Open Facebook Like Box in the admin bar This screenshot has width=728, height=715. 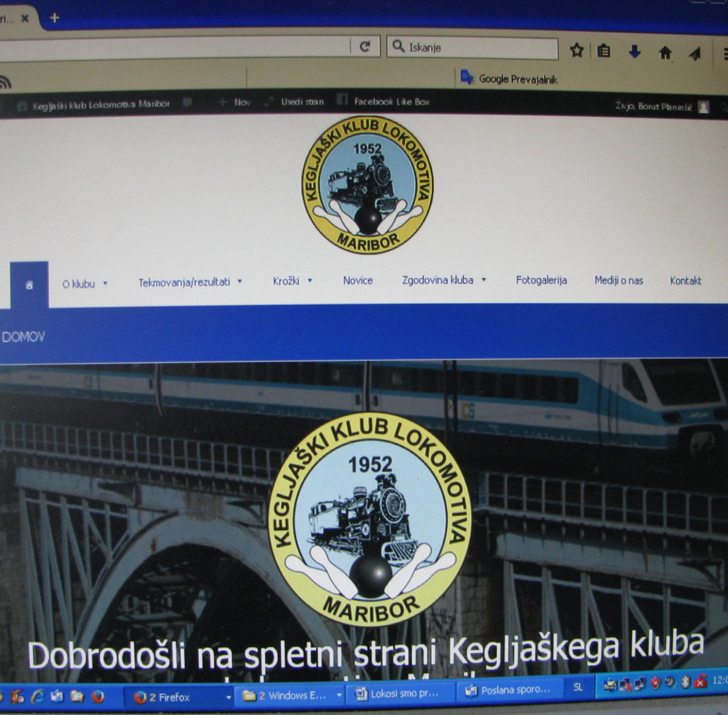[x=384, y=101]
